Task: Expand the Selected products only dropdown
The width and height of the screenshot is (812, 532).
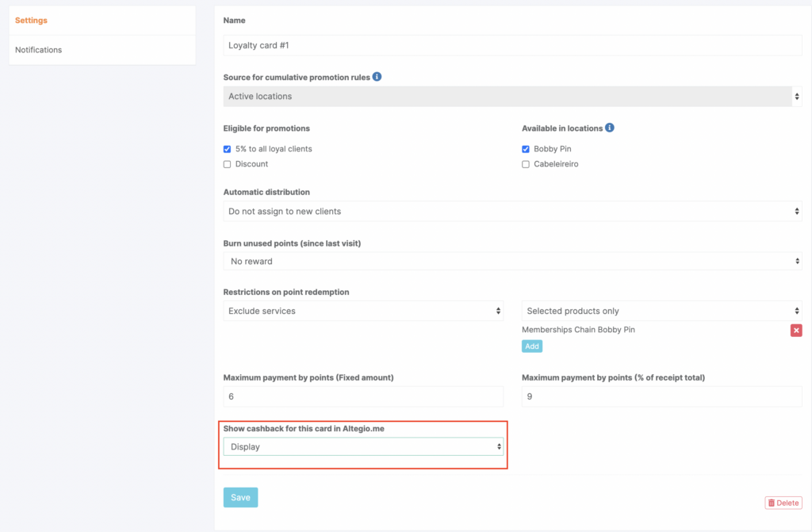Action: coord(661,311)
